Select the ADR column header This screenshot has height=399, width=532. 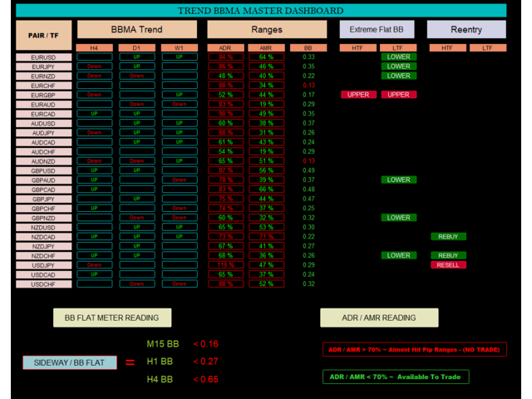225,48
